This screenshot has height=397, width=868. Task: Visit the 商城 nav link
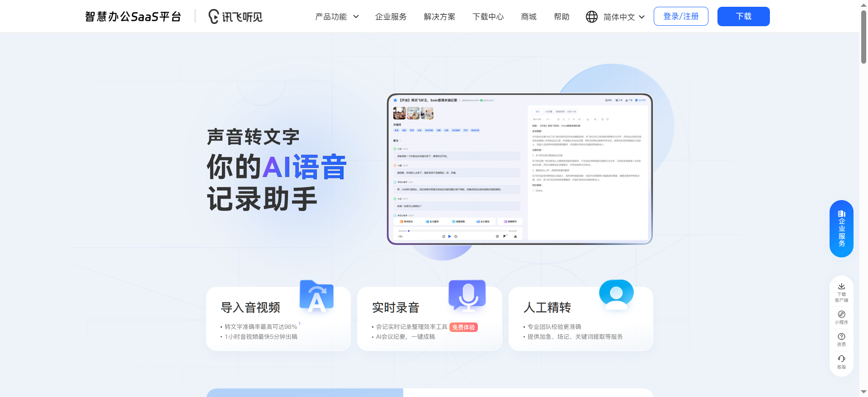click(x=528, y=17)
